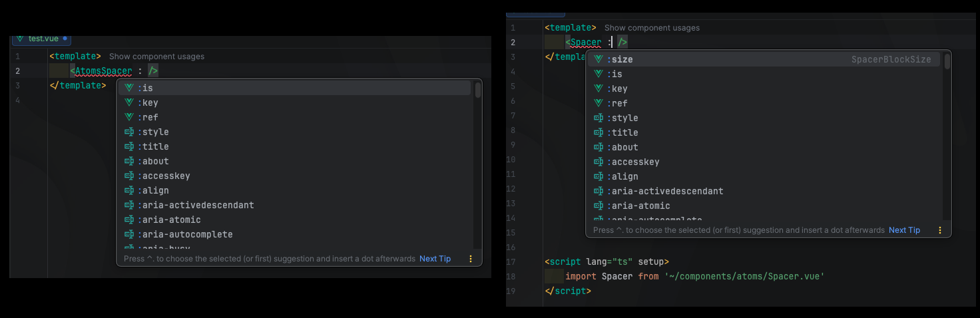980x318 pixels.
Task: Click Next Tip link in popup containing :size
Action: 904,230
